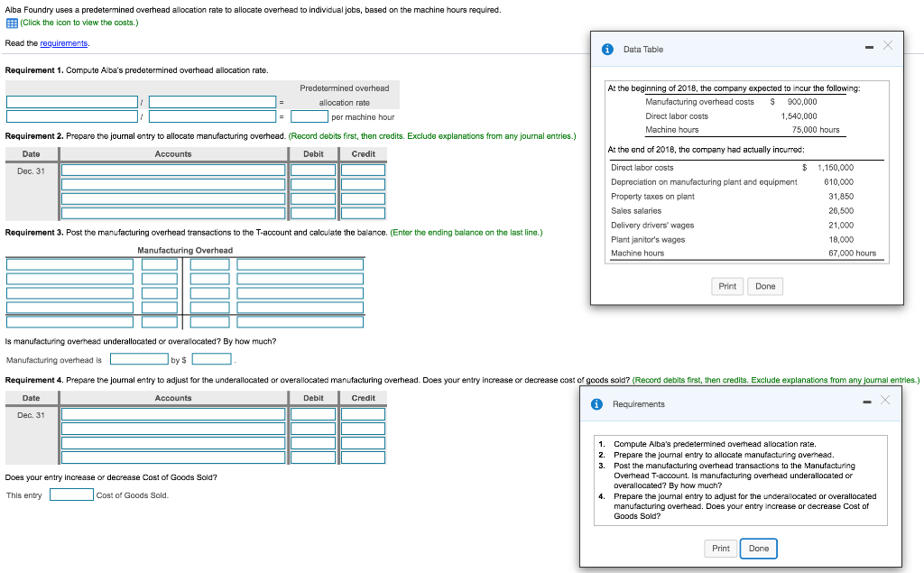924x573 pixels.
Task: Click last account row of Requirement 4 journal
Action: tap(173, 457)
